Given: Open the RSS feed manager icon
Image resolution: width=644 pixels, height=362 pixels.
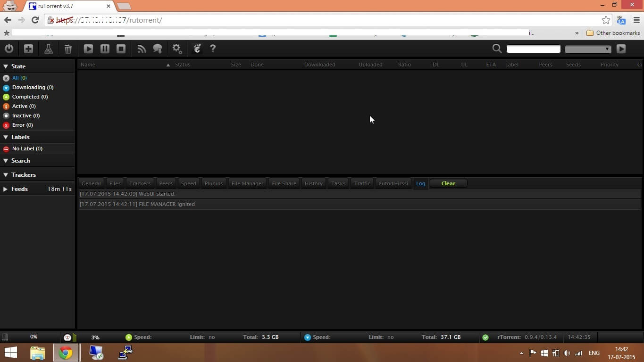Looking at the screenshot, I should coord(142,49).
